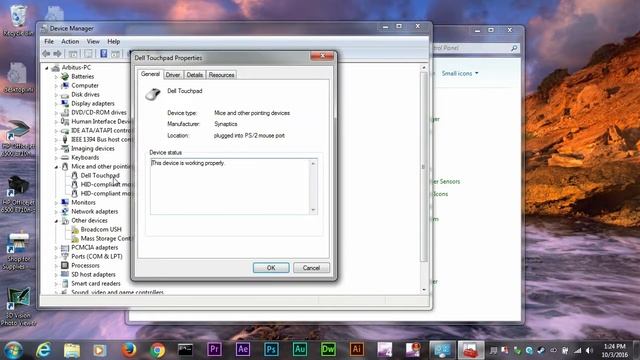Viewport: 640px width, 360px height.
Task: Click the Cancel button
Action: (311, 268)
